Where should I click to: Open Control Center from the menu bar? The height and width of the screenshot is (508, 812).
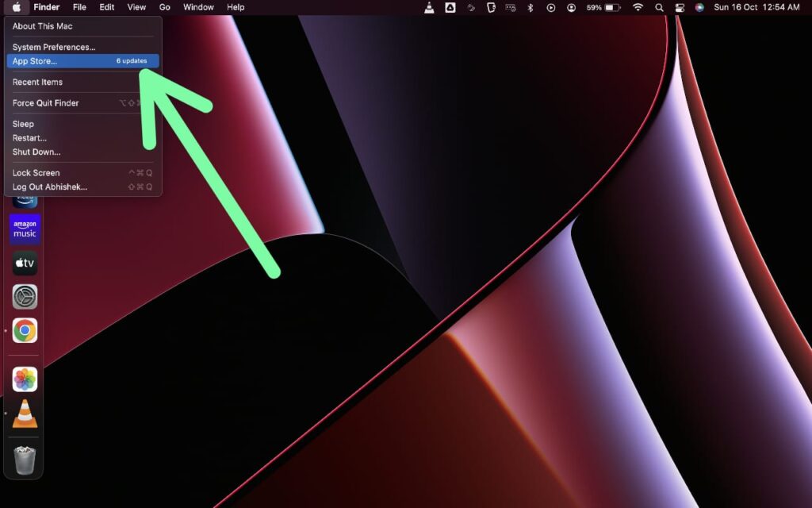pyautogui.click(x=680, y=7)
